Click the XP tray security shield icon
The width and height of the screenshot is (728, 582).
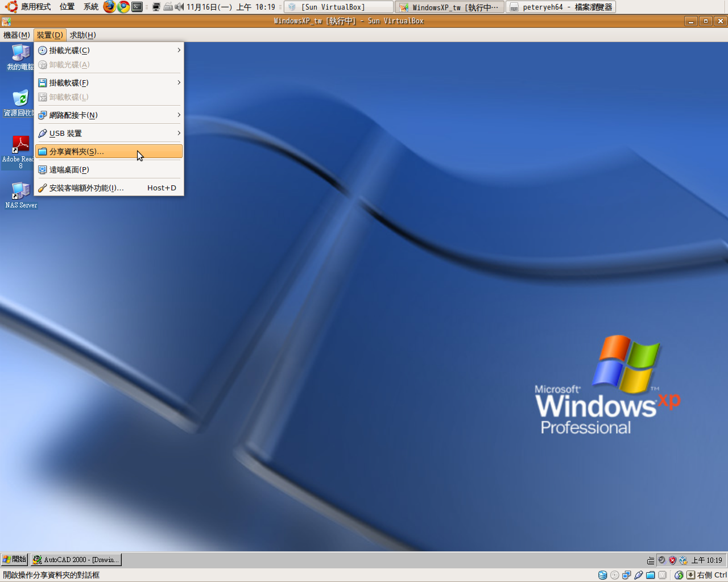click(x=672, y=560)
